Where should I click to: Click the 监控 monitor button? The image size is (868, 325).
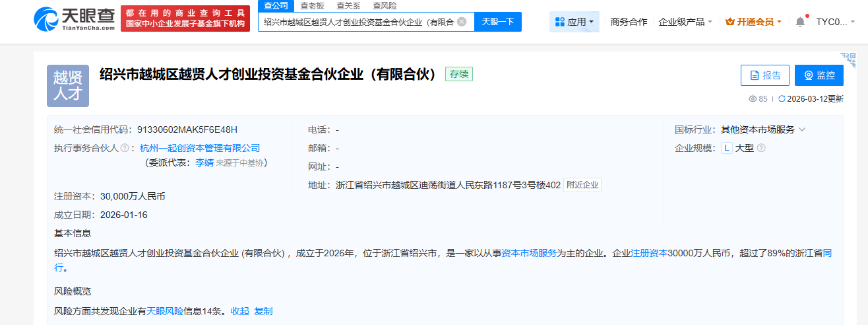point(819,75)
